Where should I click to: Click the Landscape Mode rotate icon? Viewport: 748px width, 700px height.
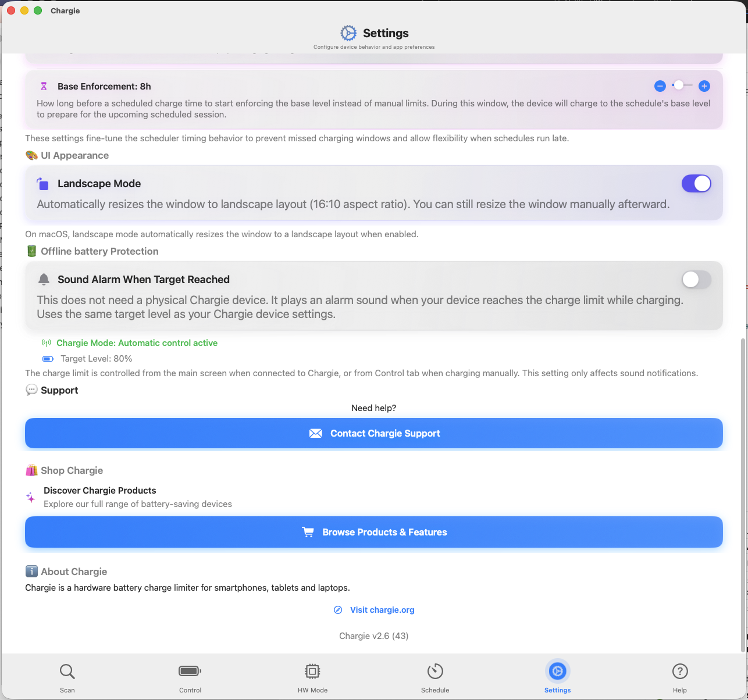coord(43,184)
